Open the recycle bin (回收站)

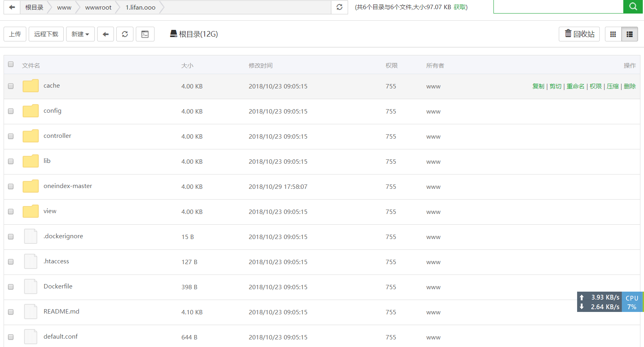click(579, 34)
